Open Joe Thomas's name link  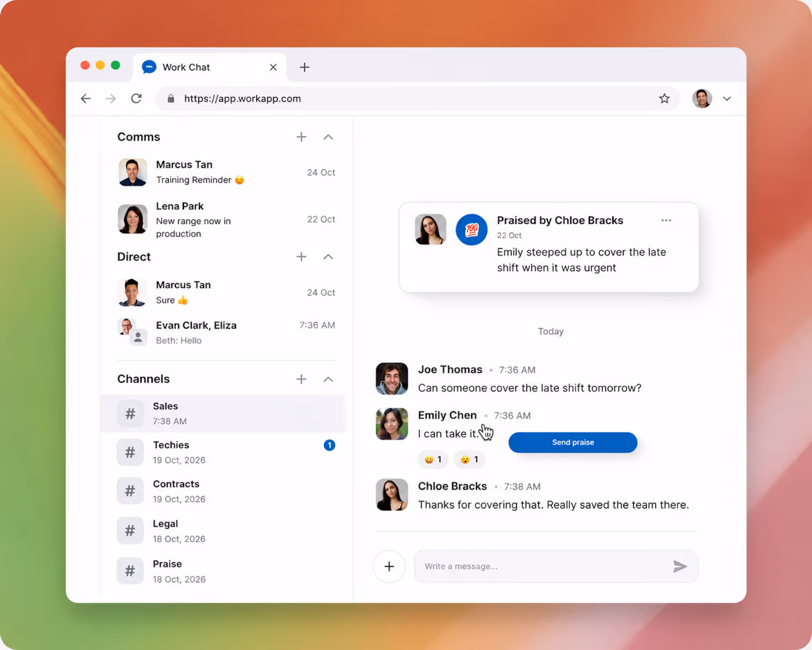click(x=450, y=369)
